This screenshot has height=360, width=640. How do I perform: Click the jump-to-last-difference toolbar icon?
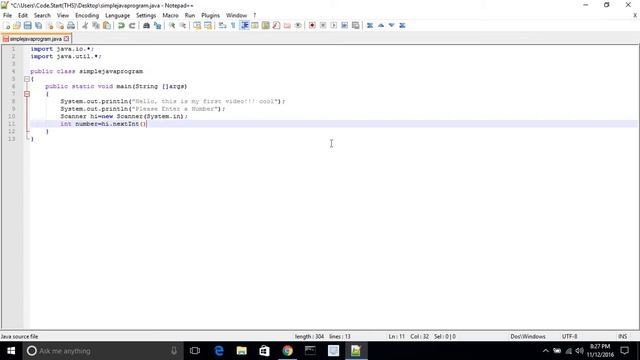click(x=402, y=25)
